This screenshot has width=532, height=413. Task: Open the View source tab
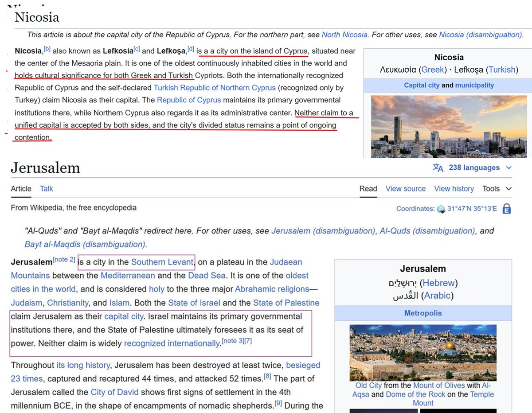[406, 189]
